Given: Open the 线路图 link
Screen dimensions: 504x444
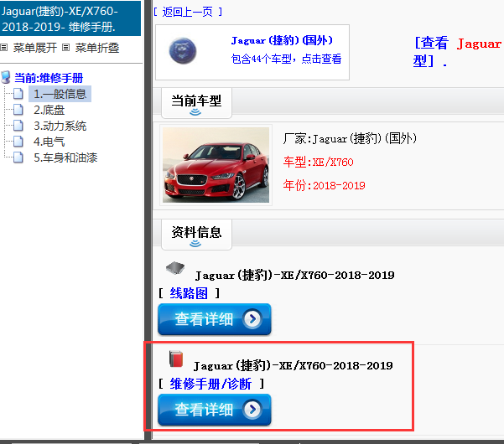Looking at the screenshot, I should coord(189,293).
